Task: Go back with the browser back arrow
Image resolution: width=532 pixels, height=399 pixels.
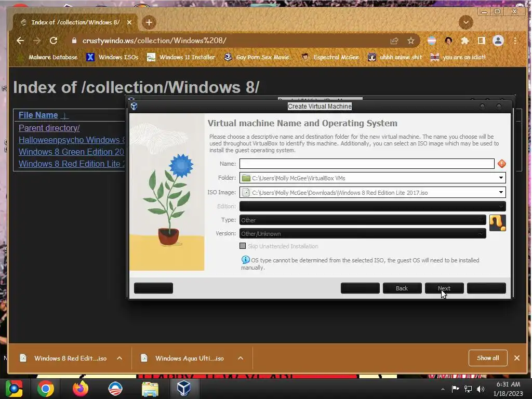Action: coord(20,41)
